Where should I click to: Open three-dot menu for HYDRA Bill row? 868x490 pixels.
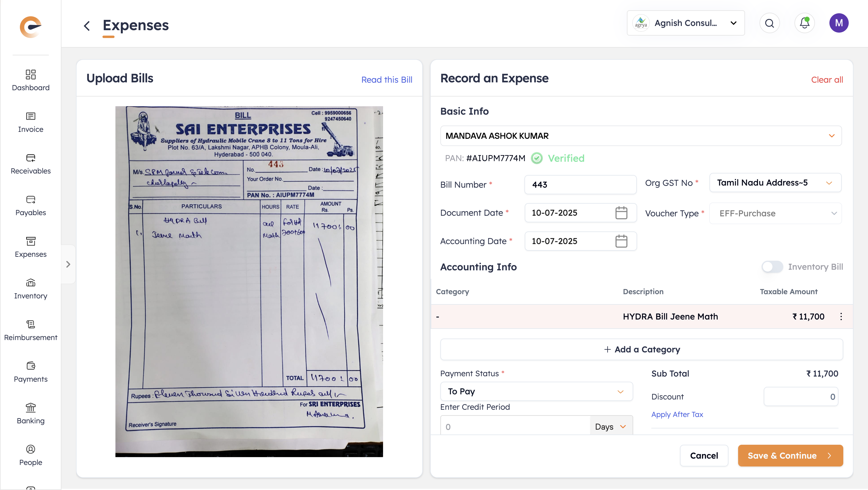pos(841,316)
